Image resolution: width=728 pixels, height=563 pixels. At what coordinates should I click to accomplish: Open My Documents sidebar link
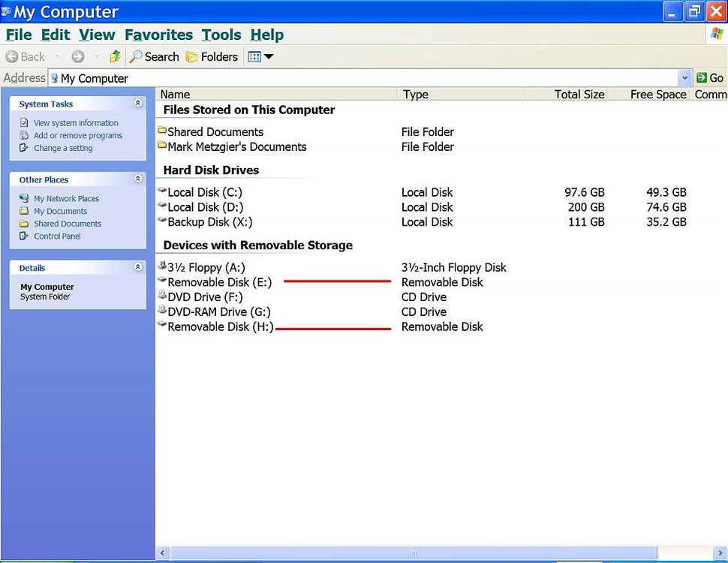click(x=60, y=212)
